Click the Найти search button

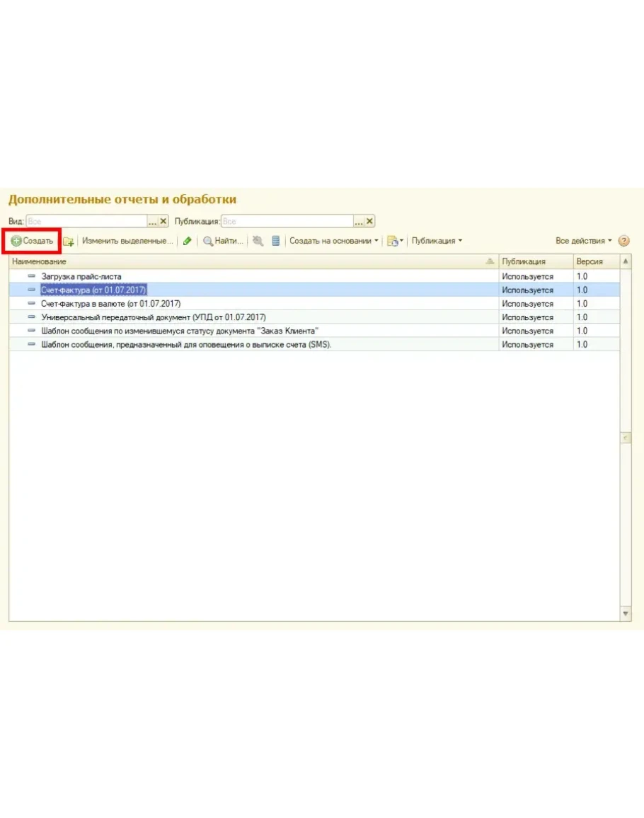pos(224,241)
